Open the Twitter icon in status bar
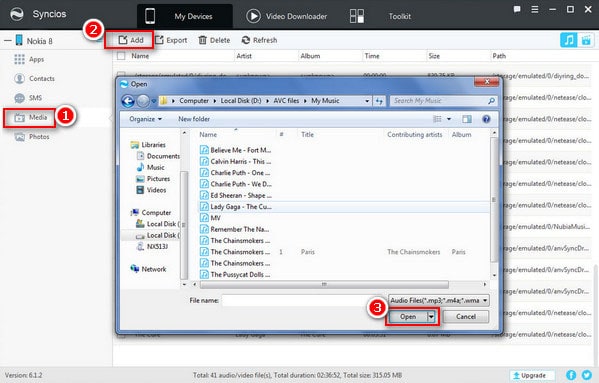The height and width of the screenshot is (383, 599). (587, 375)
